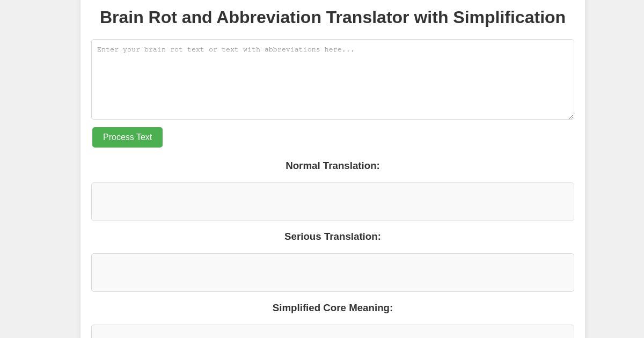Image resolution: width=644 pixels, height=338 pixels.
Task: Click inside the brain rot text input area
Action: 333,79
